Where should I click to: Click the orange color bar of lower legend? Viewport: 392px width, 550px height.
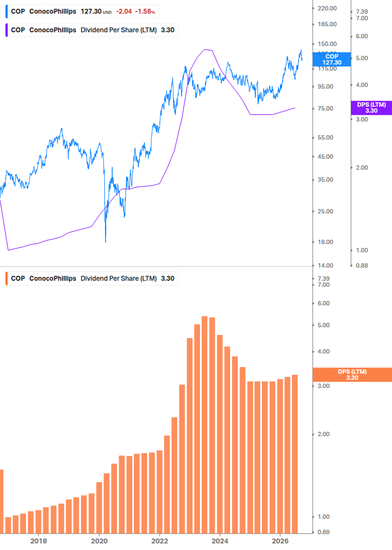tap(7, 279)
